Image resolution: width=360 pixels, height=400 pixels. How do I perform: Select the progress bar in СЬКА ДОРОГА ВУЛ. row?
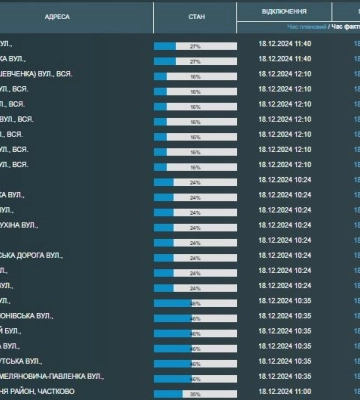tap(195, 258)
